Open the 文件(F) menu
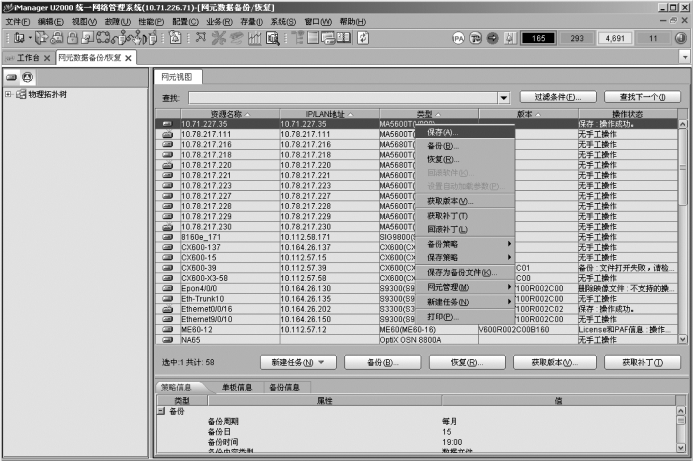 (x=18, y=22)
